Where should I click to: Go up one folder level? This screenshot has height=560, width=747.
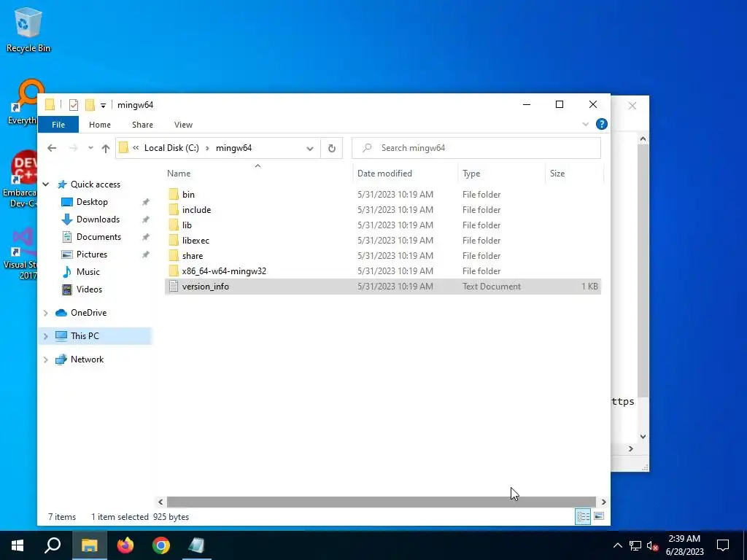(106, 148)
